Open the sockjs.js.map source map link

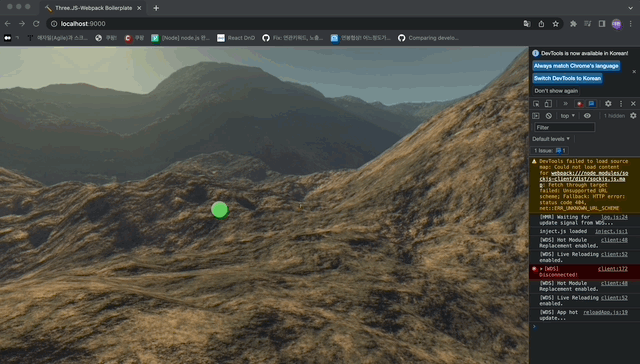click(584, 179)
